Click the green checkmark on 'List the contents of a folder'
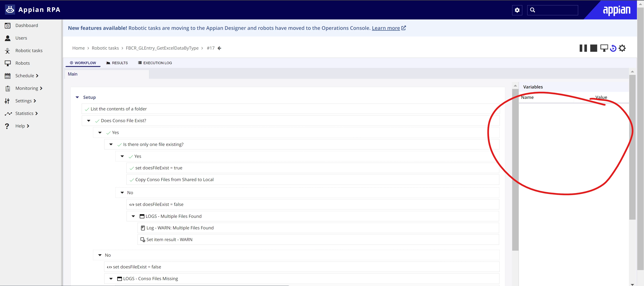Screen dimensions: 644x286 pos(87,109)
